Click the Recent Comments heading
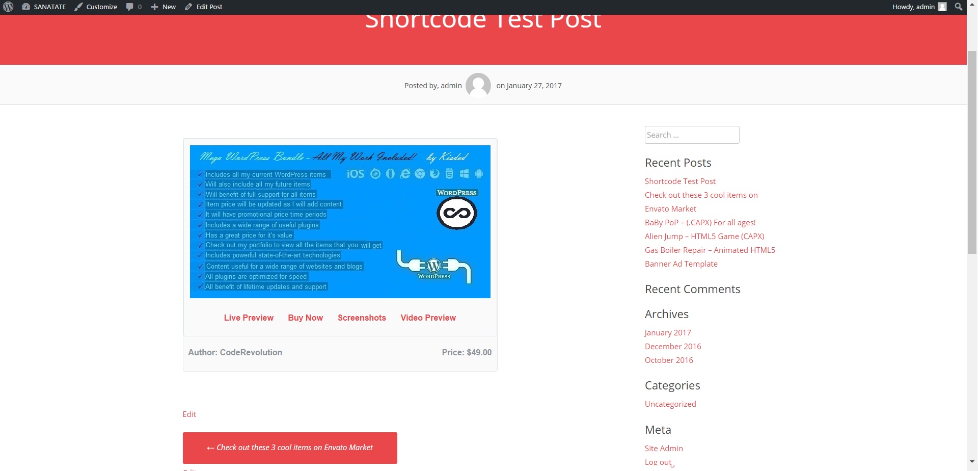Viewport: 980px width, 471px height. pos(693,289)
